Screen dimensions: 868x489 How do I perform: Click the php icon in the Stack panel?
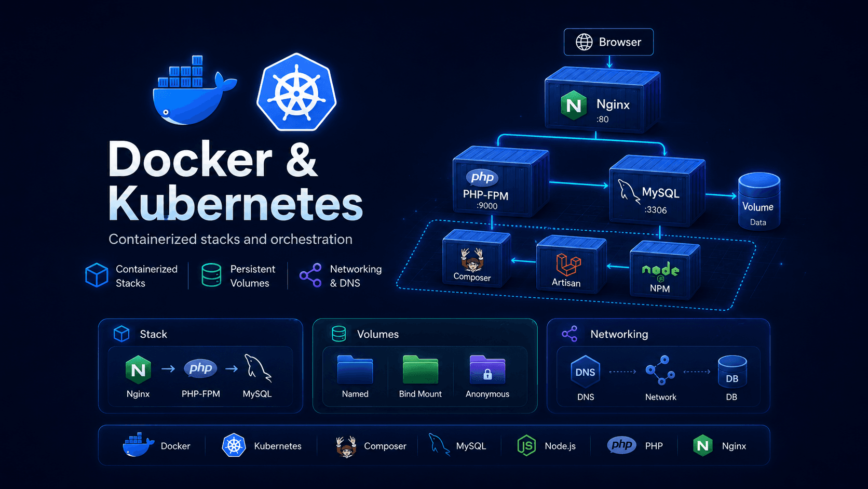(x=200, y=368)
